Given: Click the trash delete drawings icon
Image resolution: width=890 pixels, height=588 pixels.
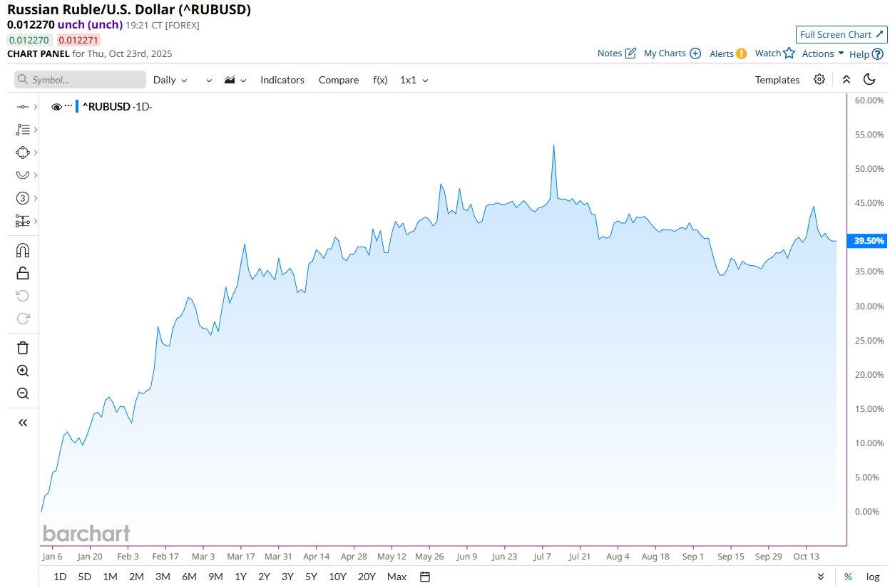Looking at the screenshot, I should pyautogui.click(x=23, y=348).
